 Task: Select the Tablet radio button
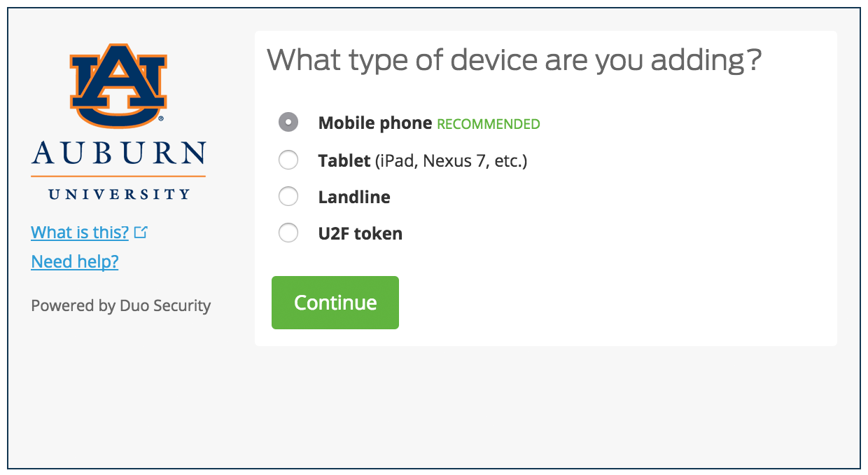click(288, 160)
